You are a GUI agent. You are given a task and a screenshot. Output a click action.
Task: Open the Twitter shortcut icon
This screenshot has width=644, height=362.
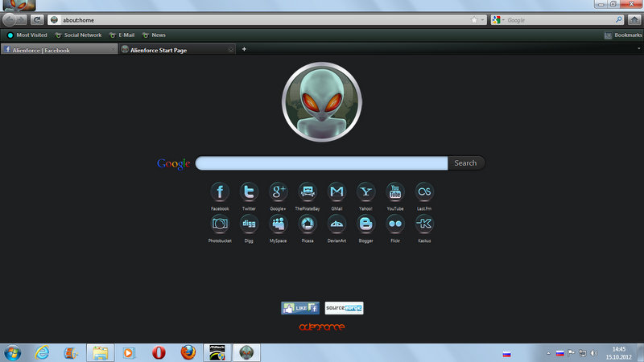249,191
